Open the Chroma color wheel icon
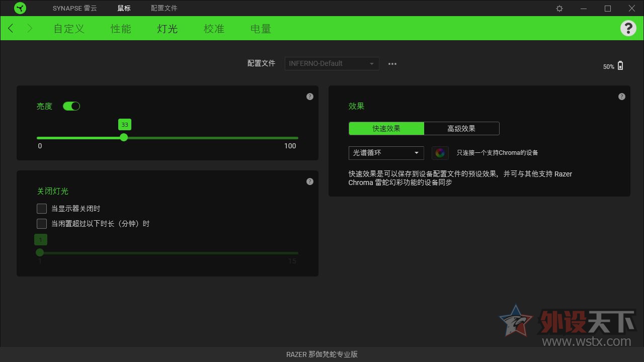This screenshot has width=644, height=362. pyautogui.click(x=440, y=153)
